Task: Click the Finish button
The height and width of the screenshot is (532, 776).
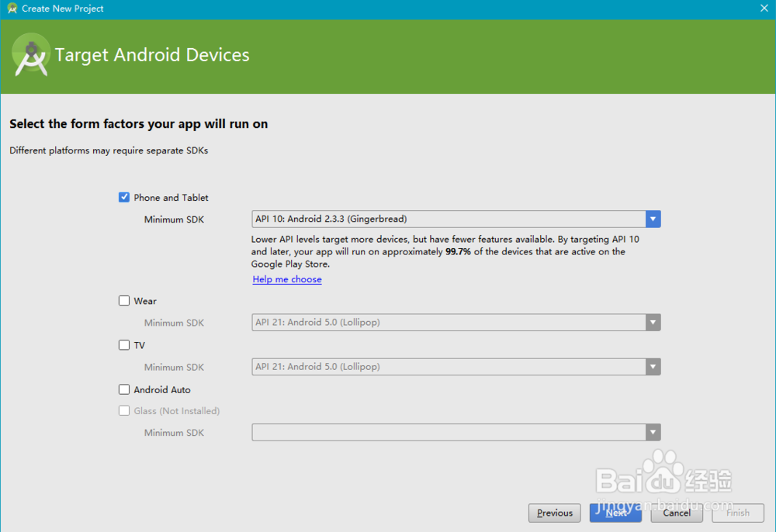Action: 738,513
